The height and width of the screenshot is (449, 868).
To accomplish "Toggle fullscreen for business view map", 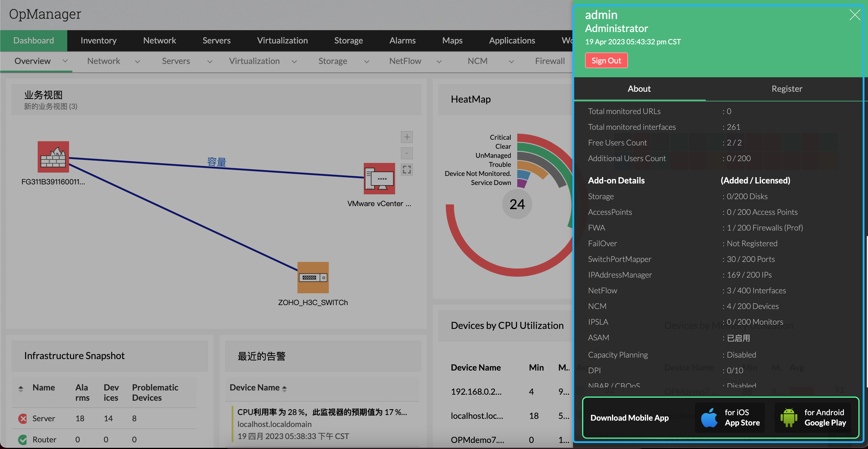I will coord(407,170).
